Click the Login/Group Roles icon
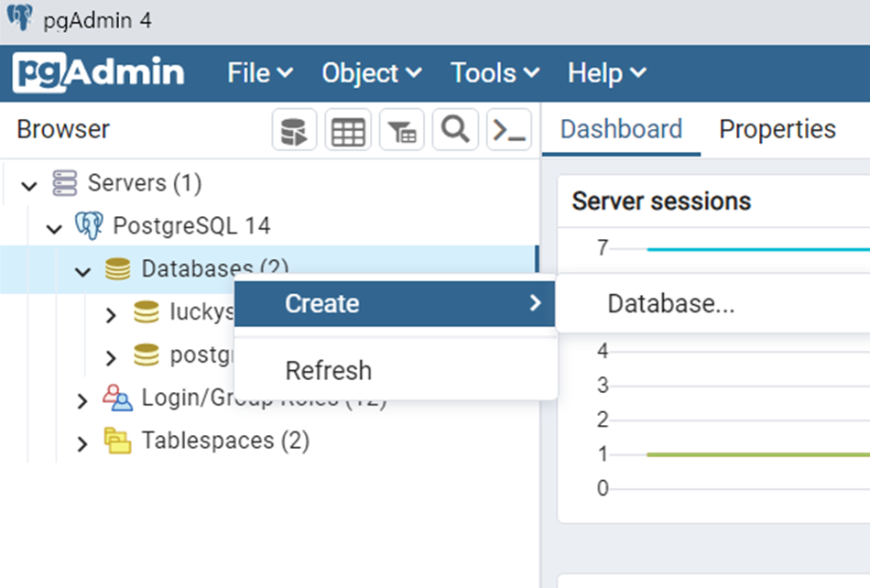 pyautogui.click(x=116, y=397)
